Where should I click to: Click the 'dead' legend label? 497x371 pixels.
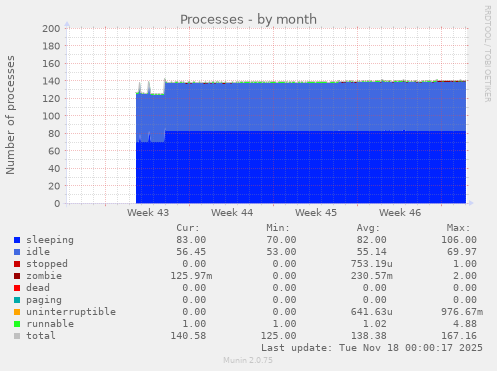pos(38,288)
